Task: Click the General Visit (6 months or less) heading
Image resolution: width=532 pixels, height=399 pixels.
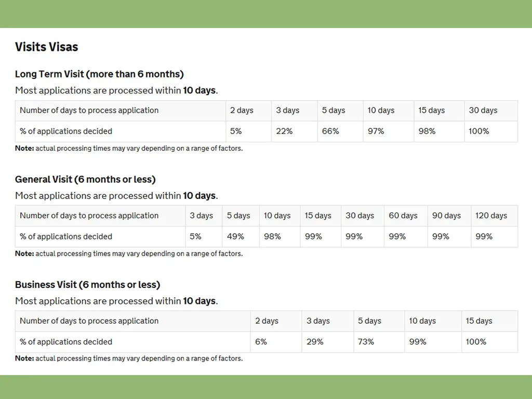Action: click(x=85, y=179)
